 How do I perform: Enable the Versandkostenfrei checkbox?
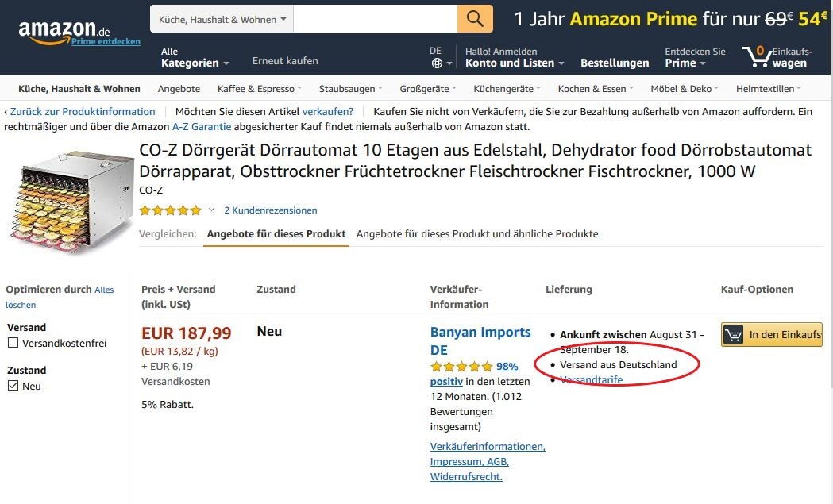[13, 343]
